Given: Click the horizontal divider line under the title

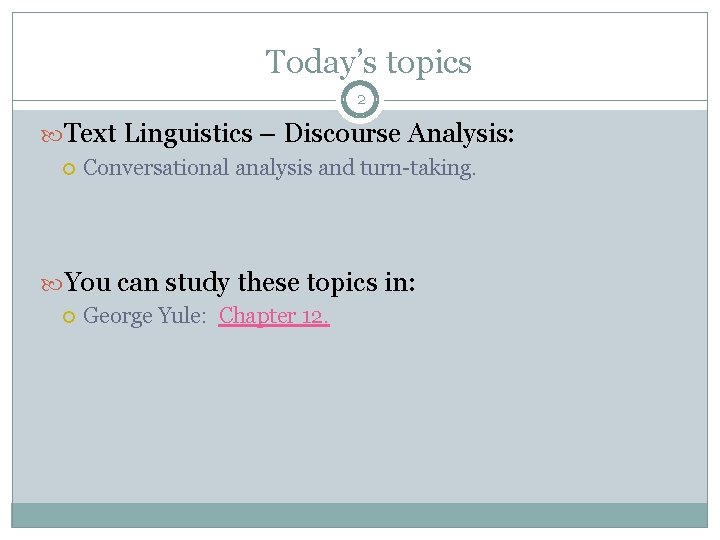Looking at the screenshot, I should click(x=180, y=100).
